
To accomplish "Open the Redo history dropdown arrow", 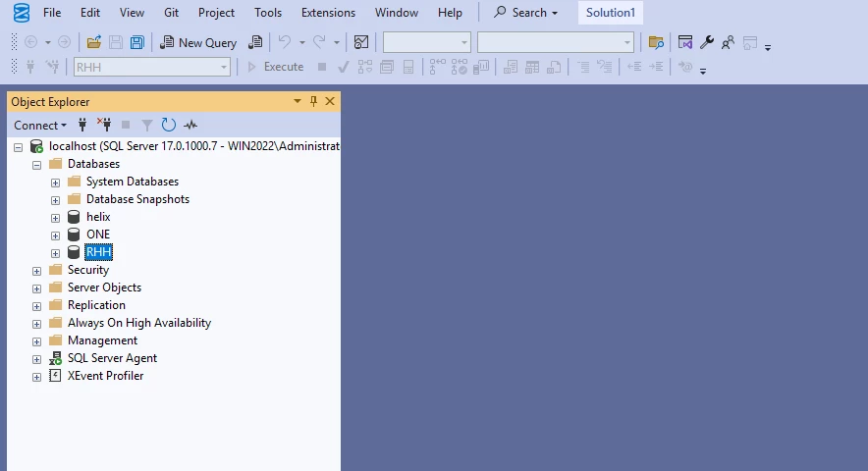I will pos(336,42).
